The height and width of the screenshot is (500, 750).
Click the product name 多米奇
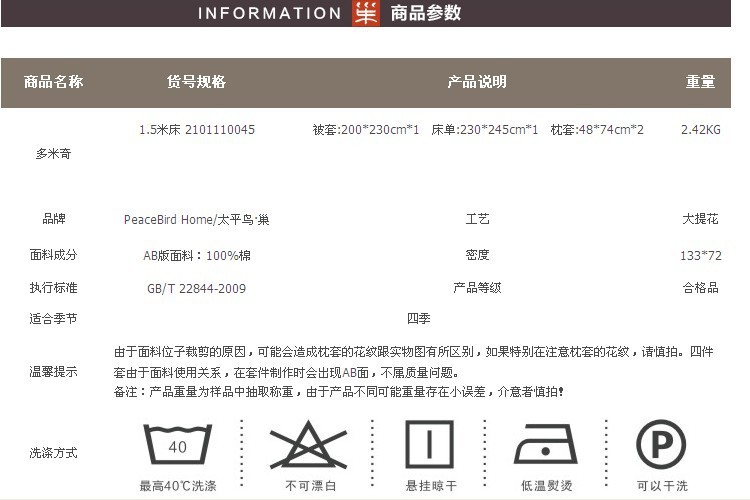pos(53,154)
